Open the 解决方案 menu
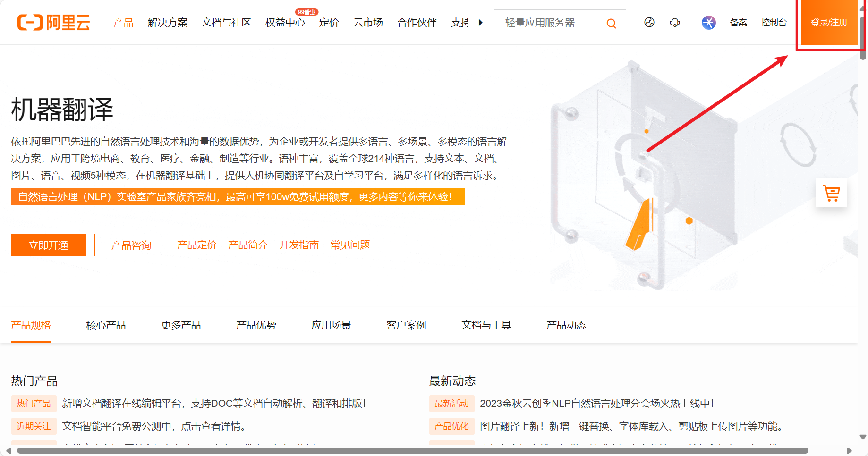Screen dimensions: 868x456 168,22
